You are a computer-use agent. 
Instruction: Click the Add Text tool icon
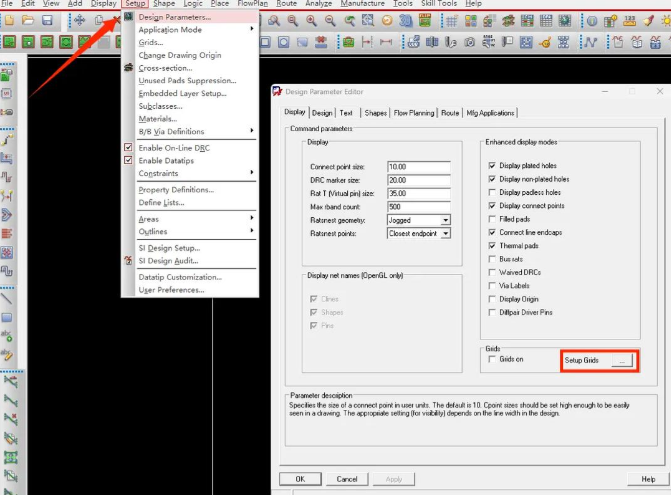coord(7,335)
